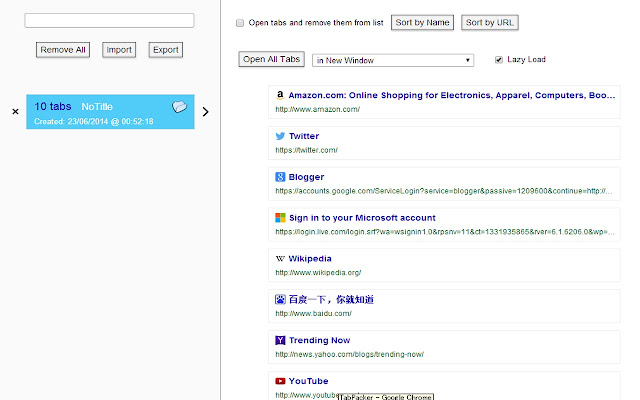Click the news.yahoo.com trending-now URL
This screenshot has width=640, height=400.
click(x=349, y=354)
